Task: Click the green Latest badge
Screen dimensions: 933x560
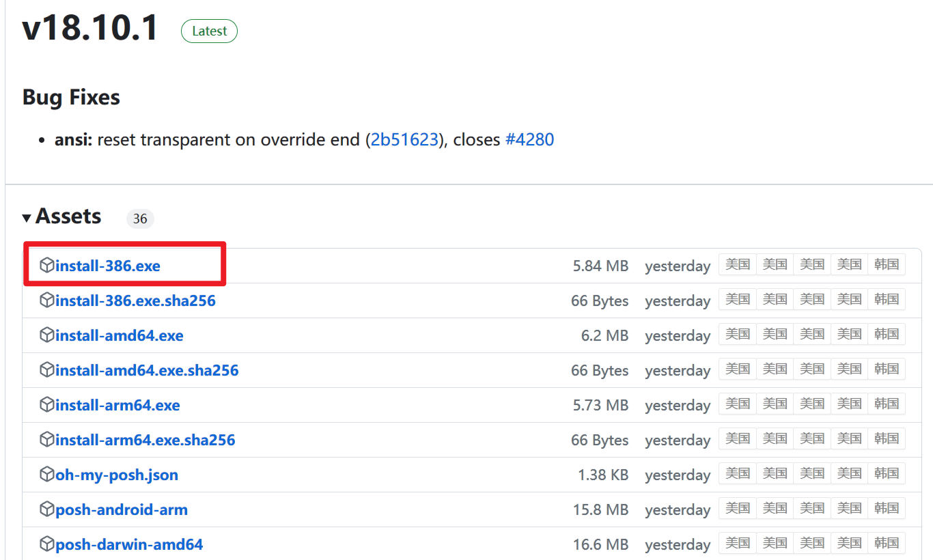Action: (x=209, y=31)
